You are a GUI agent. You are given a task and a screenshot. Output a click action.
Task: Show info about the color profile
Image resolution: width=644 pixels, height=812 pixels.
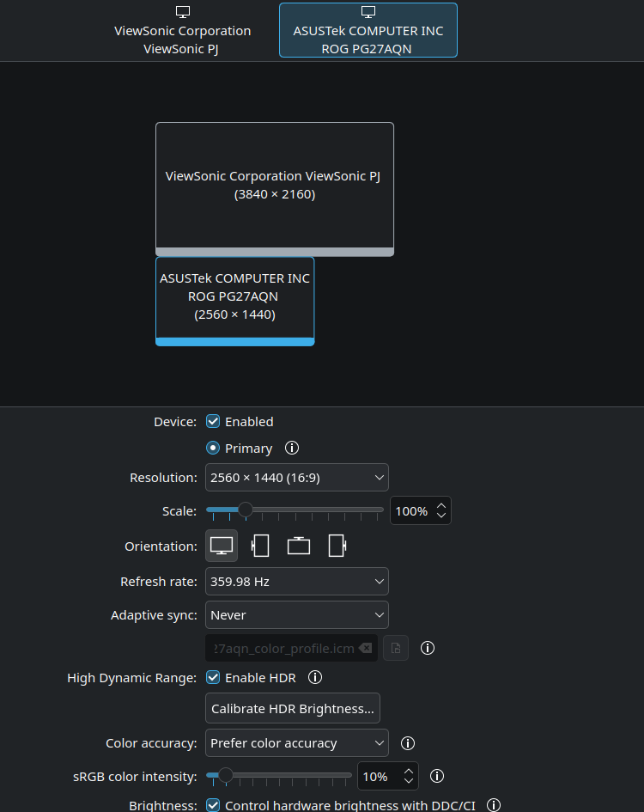428,648
